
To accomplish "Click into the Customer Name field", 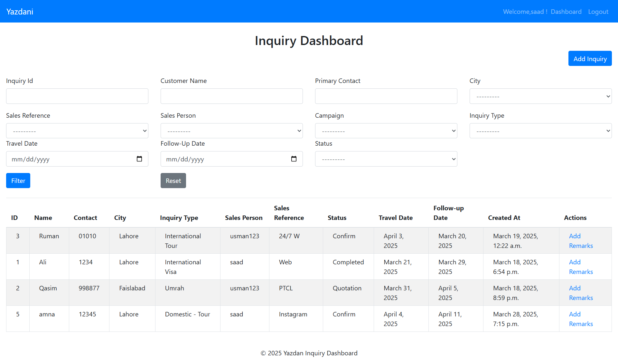I will click(232, 96).
